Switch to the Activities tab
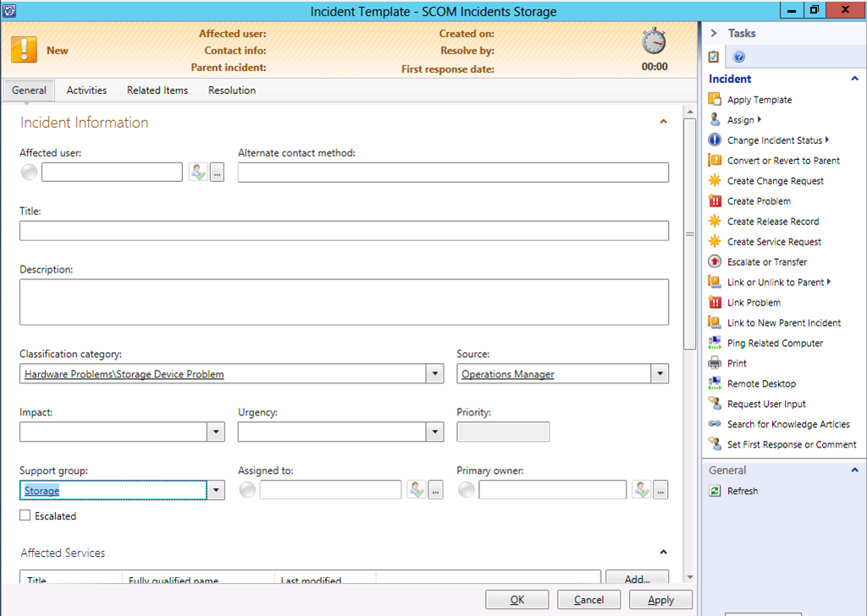The width and height of the screenshot is (867, 616). point(86,91)
